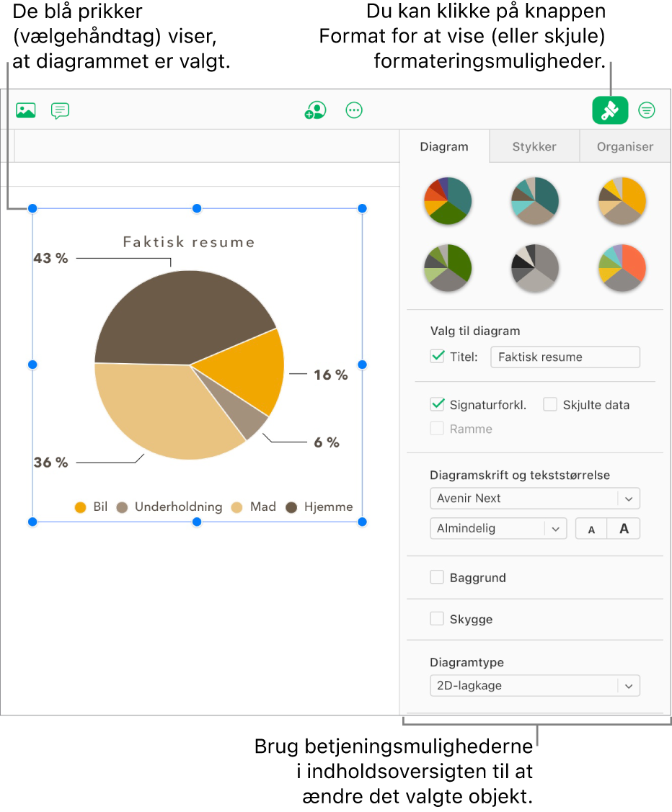Image resolution: width=672 pixels, height=812 pixels.
Task: Enable the Skygge checkbox
Action: click(x=437, y=618)
